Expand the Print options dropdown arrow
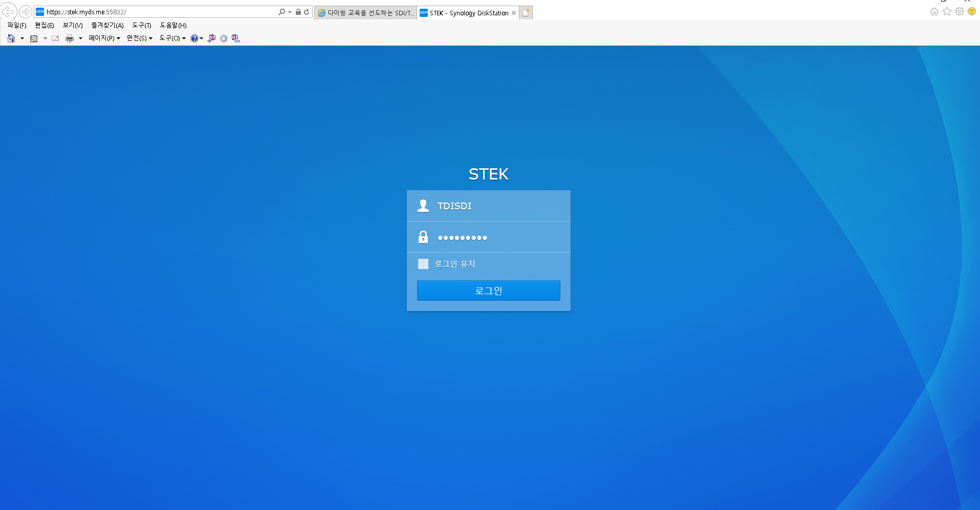This screenshot has height=510, width=980. coord(80,38)
